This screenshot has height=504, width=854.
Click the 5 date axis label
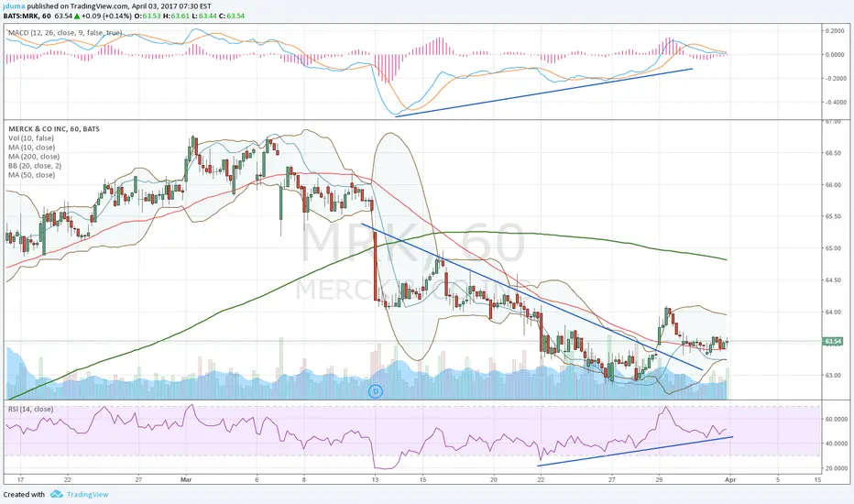point(778,480)
